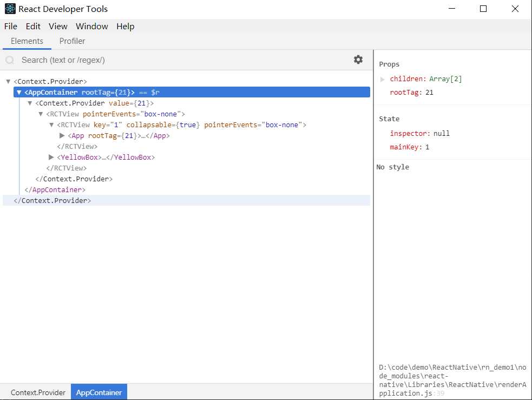Screen dimensions: 532x400
Task: Select the YellowBox element row
Action: [106, 157]
